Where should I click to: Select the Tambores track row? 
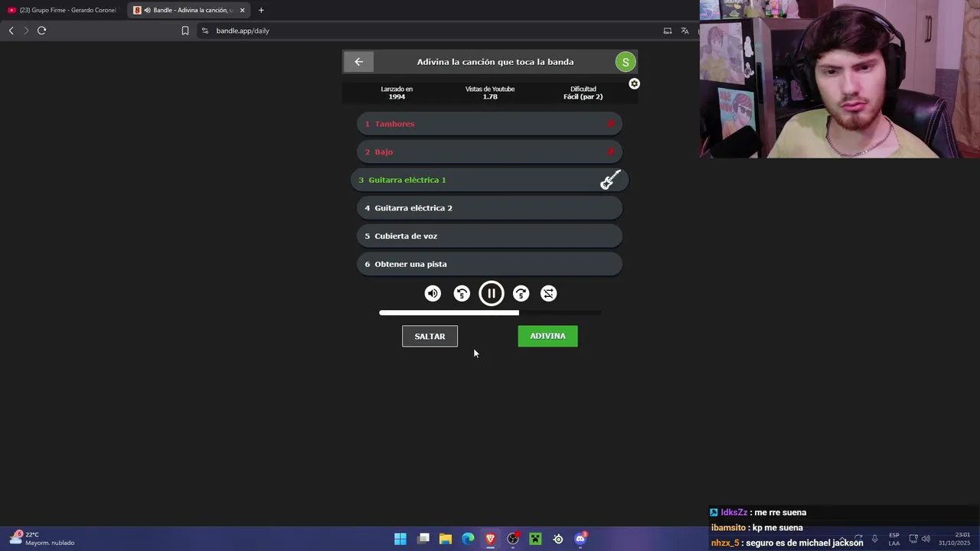(x=489, y=124)
